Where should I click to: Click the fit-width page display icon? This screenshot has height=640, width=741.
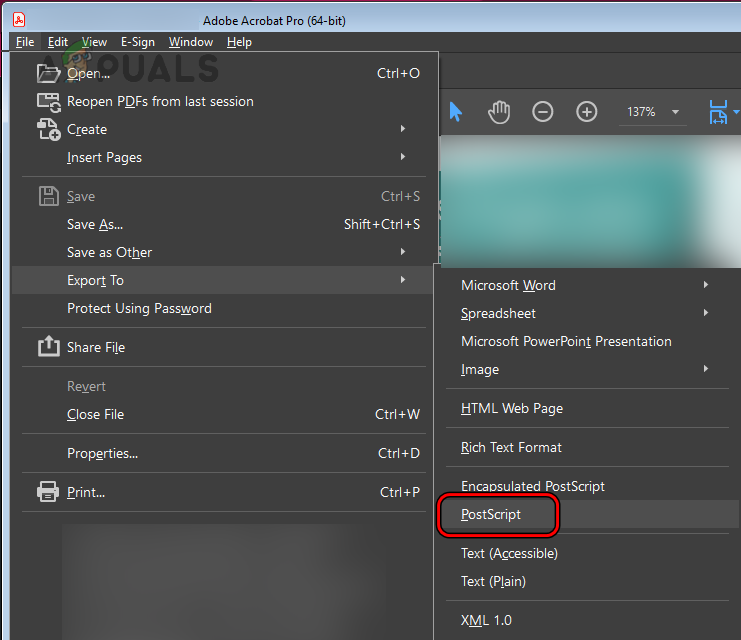(718, 112)
